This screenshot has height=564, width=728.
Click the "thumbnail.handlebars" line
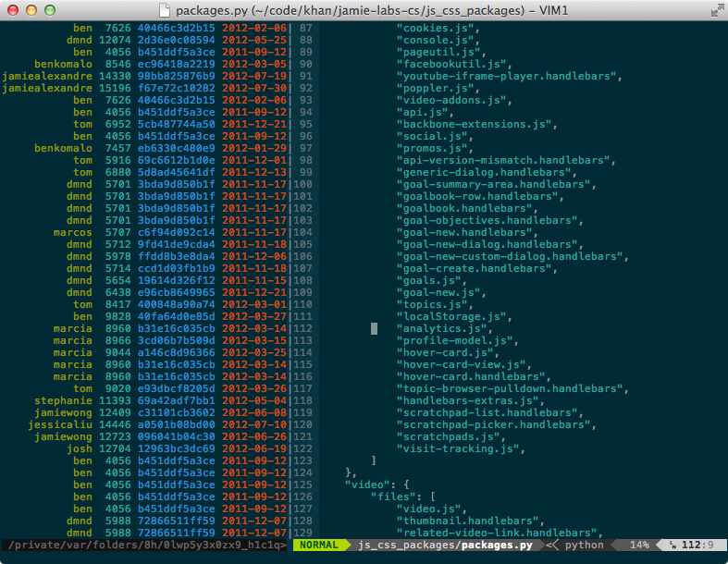(x=470, y=521)
